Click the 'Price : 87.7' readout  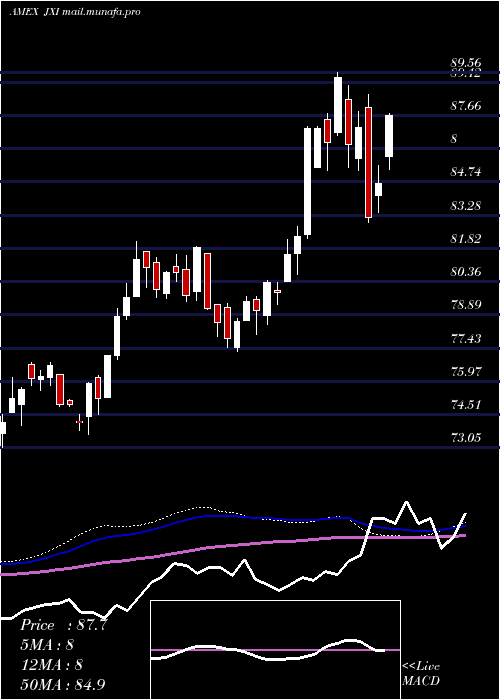[63, 625]
